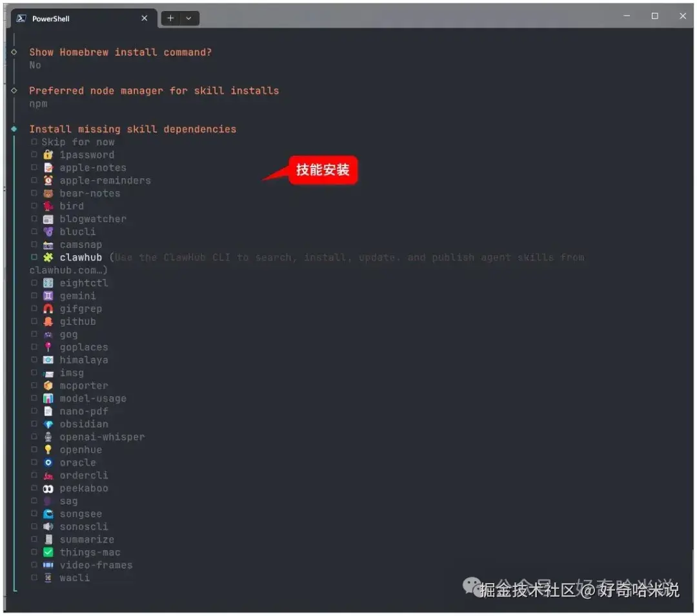Screen dimensions: 697x616
Task: Check the video-frames skill checkbox
Action: (x=34, y=565)
